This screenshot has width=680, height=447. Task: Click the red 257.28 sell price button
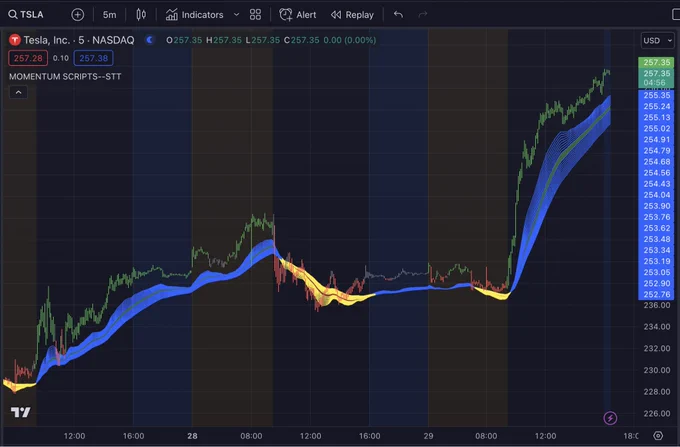point(28,58)
